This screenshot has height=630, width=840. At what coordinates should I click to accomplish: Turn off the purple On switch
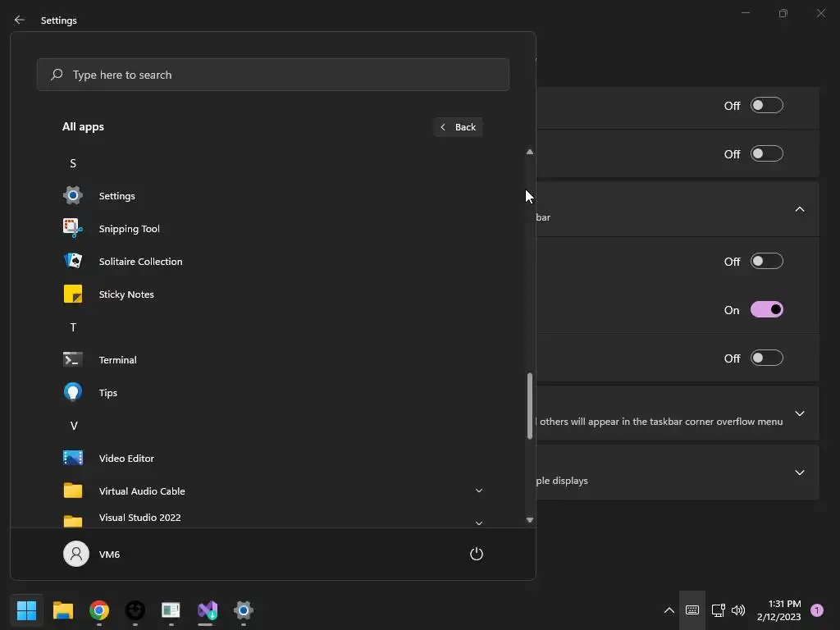pyautogui.click(x=767, y=309)
